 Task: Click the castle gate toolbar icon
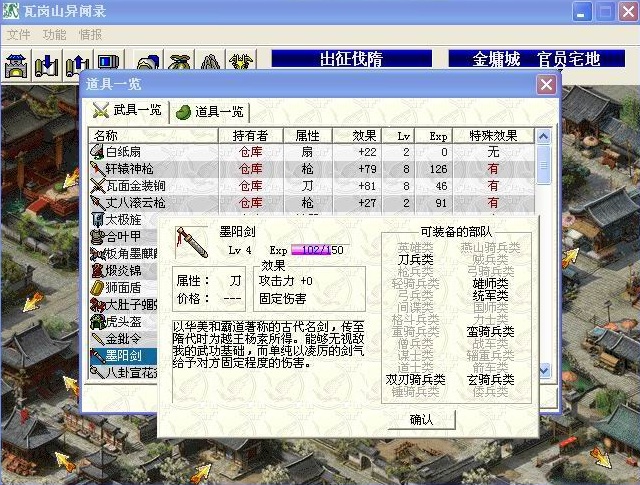pyautogui.click(x=16, y=65)
